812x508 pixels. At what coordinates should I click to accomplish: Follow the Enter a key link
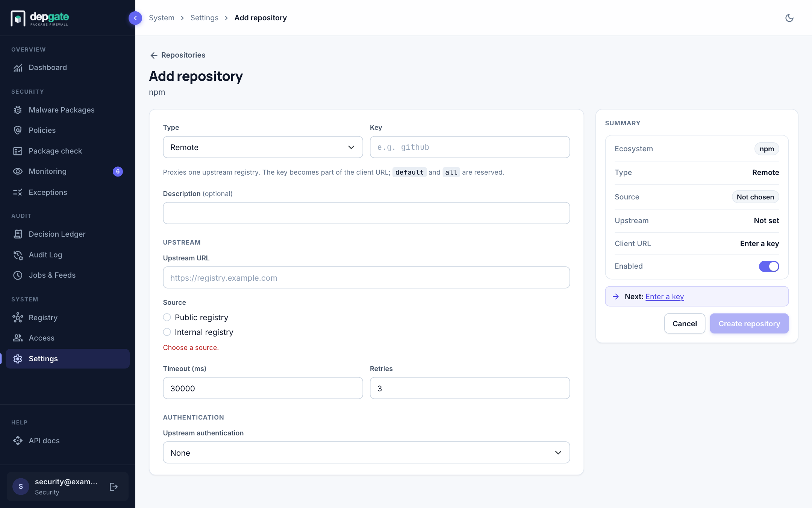click(665, 297)
